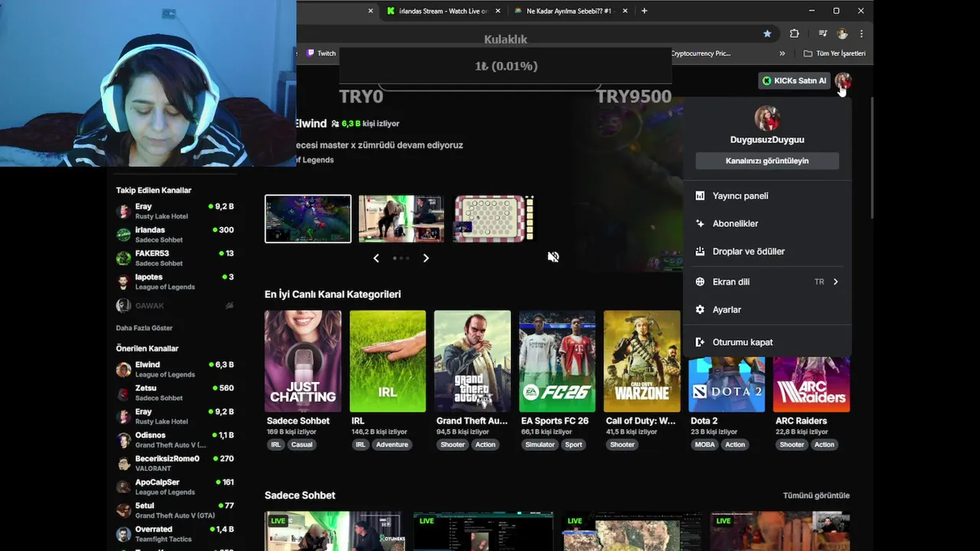Image resolution: width=980 pixels, height=551 pixels.
Task: Select the board game carousel thumbnail
Action: (x=493, y=219)
